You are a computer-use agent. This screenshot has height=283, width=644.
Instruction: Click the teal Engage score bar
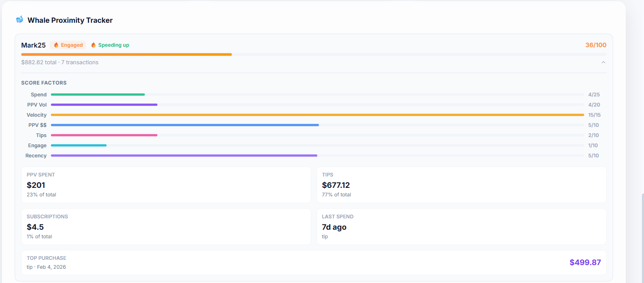coord(79,146)
